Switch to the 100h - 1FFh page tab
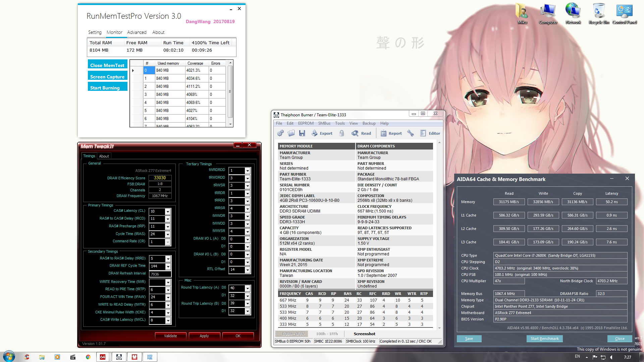The height and width of the screenshot is (362, 644). [x=327, y=334]
